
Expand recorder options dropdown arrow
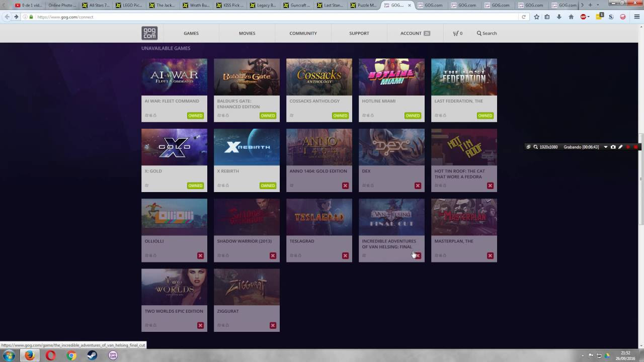606,147
